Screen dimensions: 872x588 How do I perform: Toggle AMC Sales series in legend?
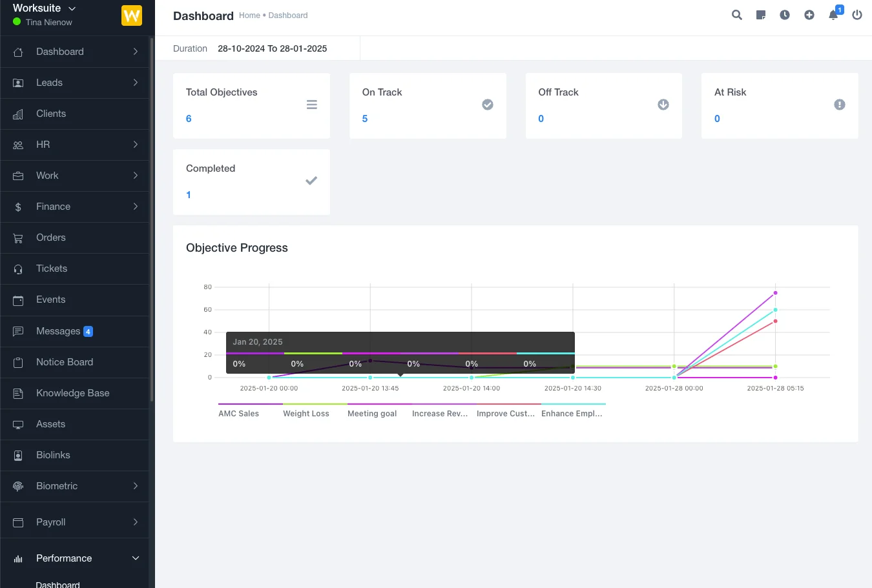pos(238,414)
